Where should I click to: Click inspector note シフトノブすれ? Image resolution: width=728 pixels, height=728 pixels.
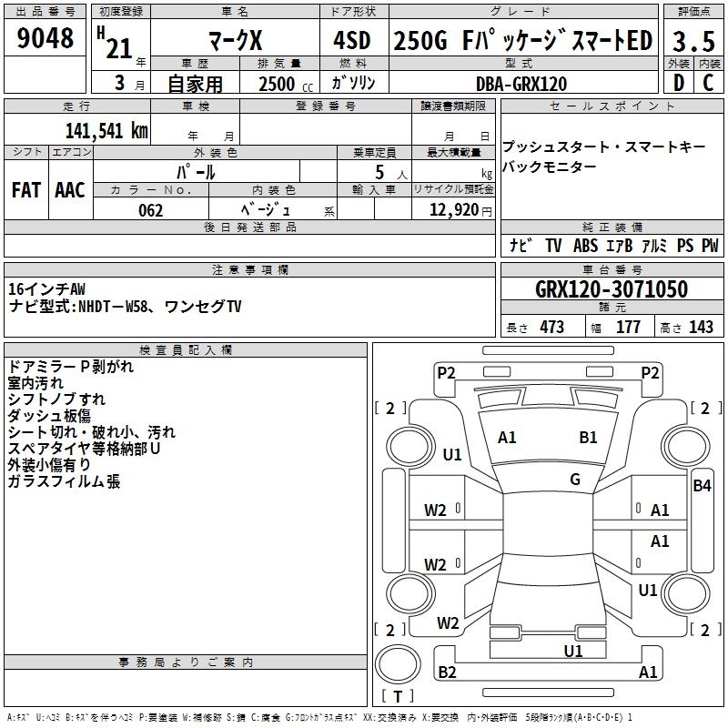pos(56,399)
